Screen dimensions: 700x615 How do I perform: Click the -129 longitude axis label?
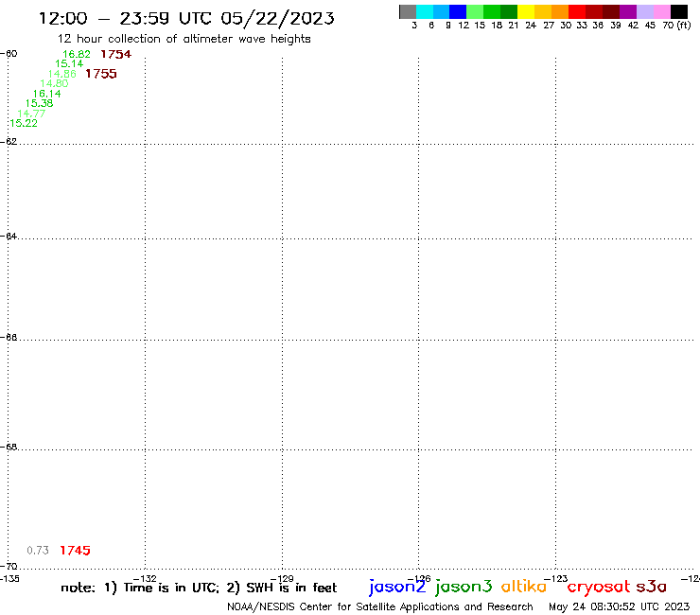[282, 579]
